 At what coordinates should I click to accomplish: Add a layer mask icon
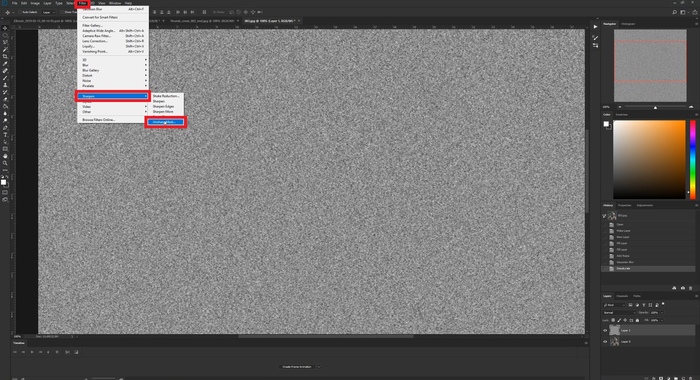coord(661,378)
